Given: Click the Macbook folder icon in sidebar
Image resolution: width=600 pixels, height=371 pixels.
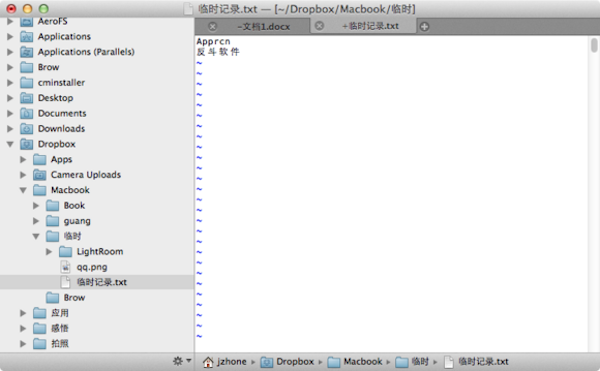Looking at the screenshot, I should tap(39, 190).
